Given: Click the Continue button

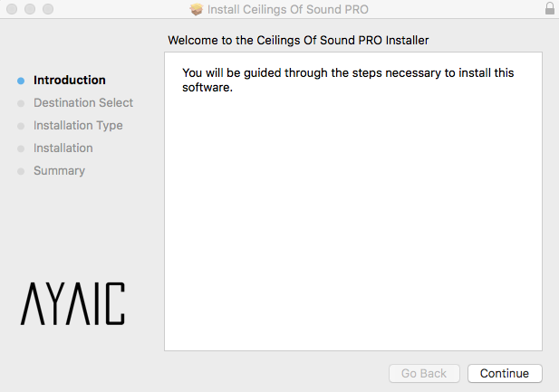Looking at the screenshot, I should [505, 373].
